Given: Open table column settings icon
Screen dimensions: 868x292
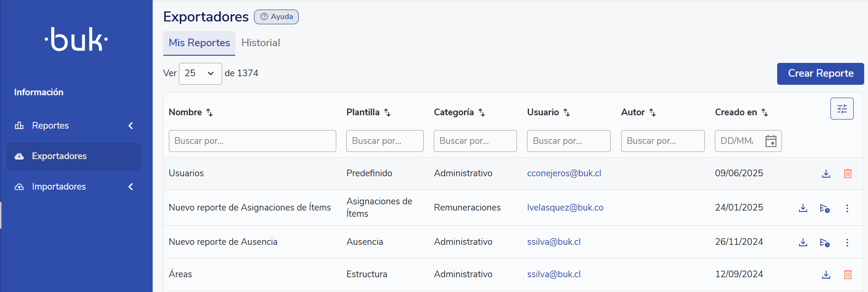Looking at the screenshot, I should 842,109.
